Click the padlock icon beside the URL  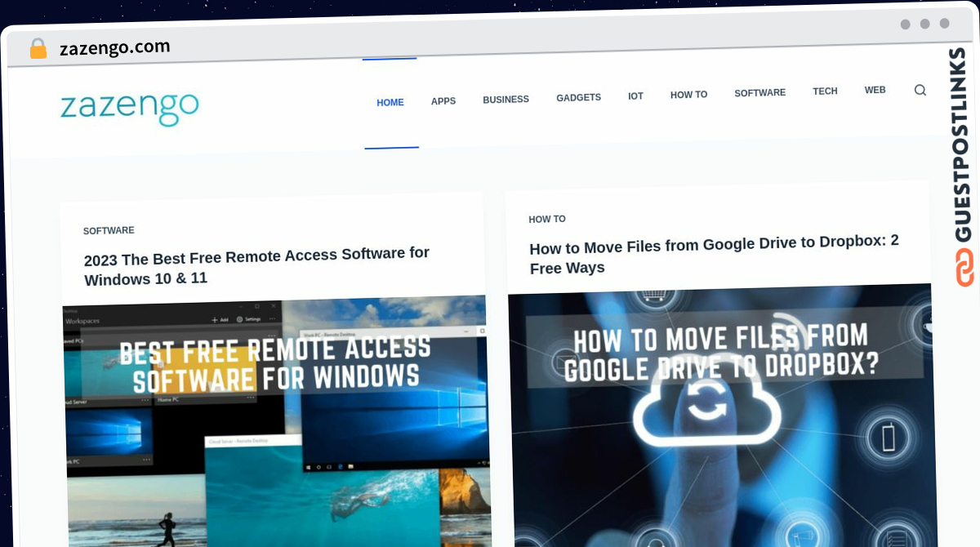tap(38, 49)
